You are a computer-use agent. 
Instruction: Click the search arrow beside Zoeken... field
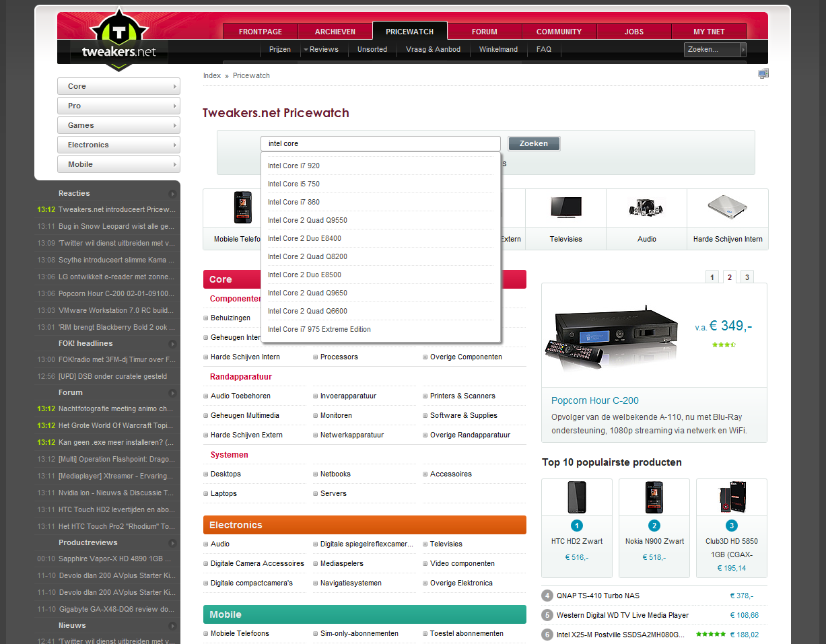click(x=743, y=49)
